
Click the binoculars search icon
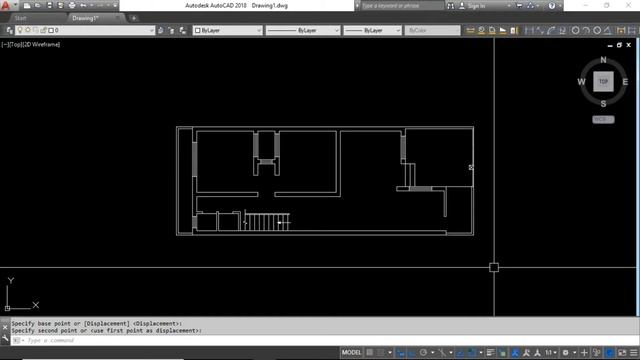[450, 6]
